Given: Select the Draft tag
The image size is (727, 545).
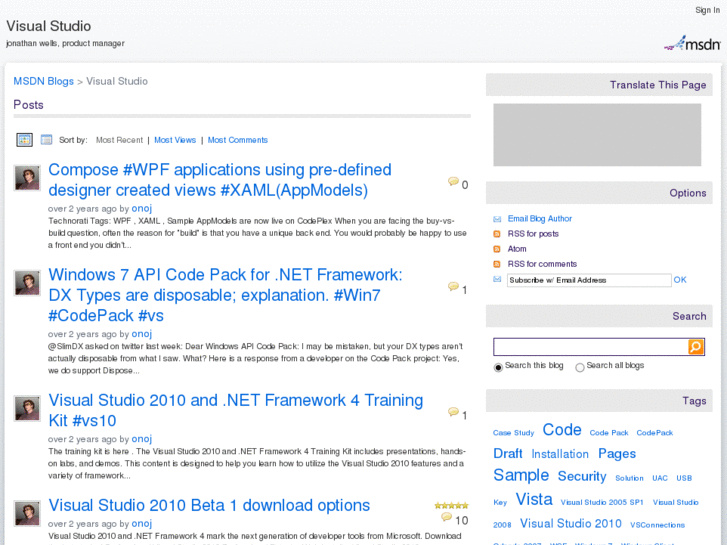Looking at the screenshot, I should click(x=508, y=453).
